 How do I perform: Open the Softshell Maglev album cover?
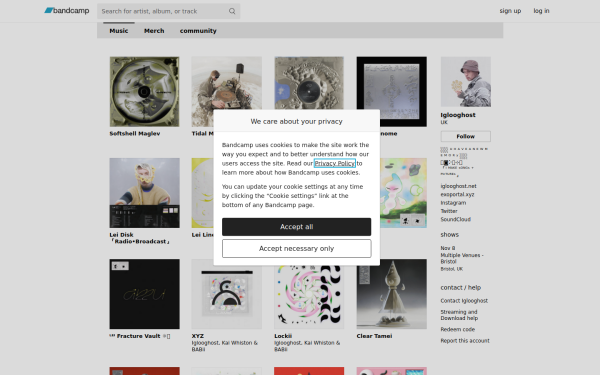click(x=144, y=92)
